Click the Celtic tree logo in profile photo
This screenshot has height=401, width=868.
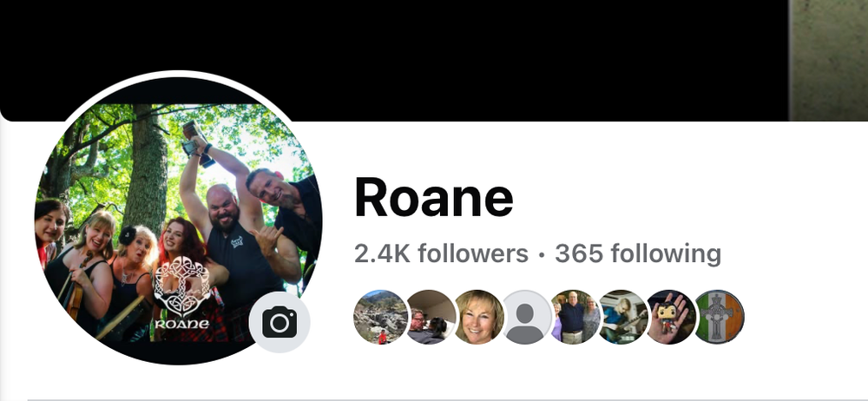pos(181,286)
